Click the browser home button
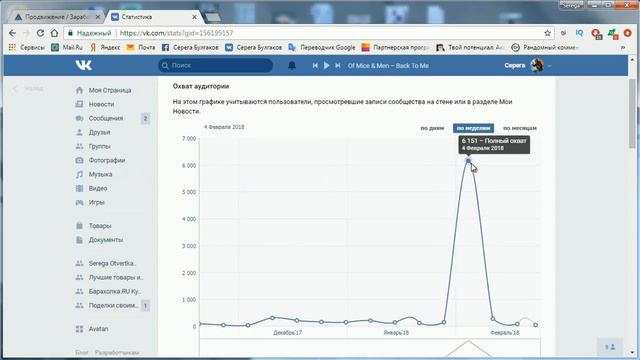 [54, 33]
